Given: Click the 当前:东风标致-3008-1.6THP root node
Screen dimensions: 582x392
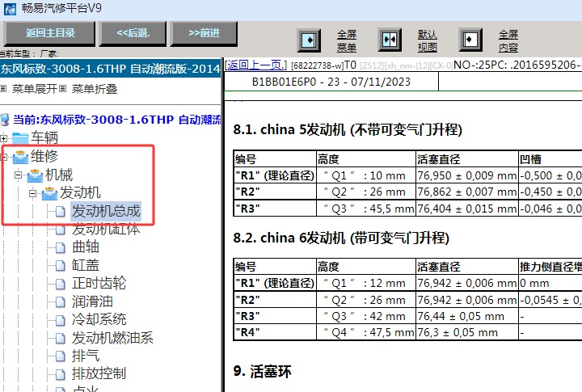Looking at the screenshot, I should pos(117,120).
